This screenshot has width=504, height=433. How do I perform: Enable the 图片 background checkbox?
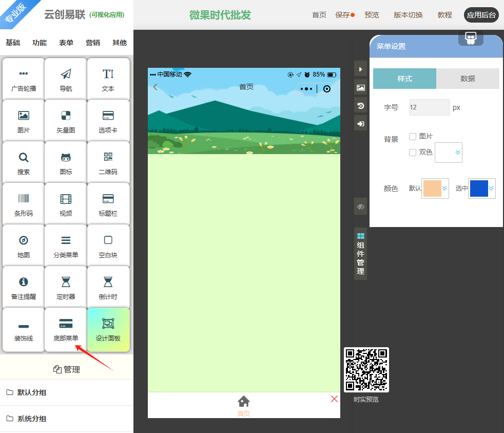tap(413, 137)
